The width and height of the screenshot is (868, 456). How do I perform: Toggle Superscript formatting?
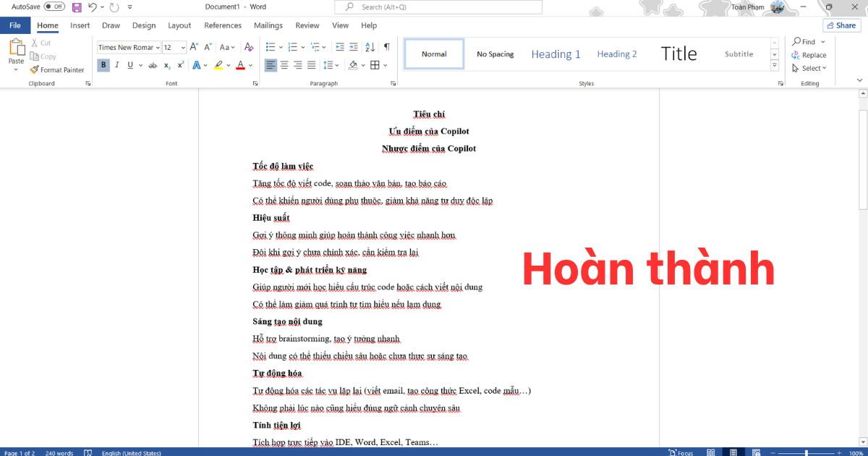click(180, 65)
